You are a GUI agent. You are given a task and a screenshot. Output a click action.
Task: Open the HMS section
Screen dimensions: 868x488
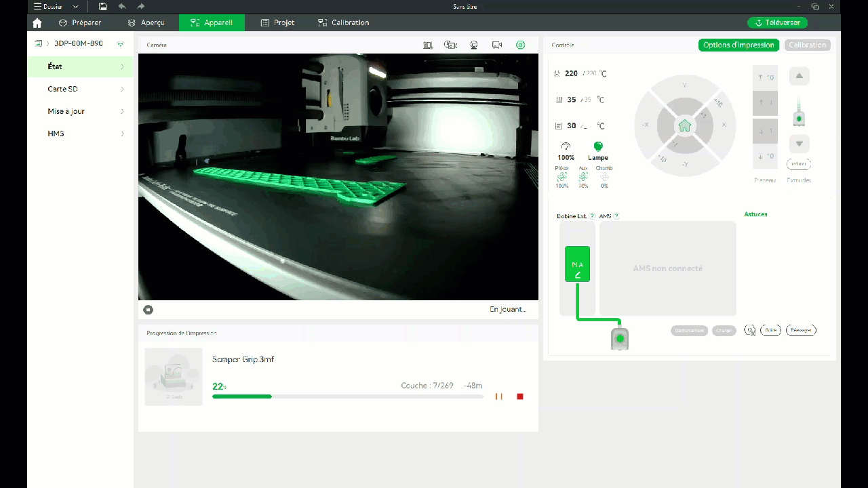[80, 134]
